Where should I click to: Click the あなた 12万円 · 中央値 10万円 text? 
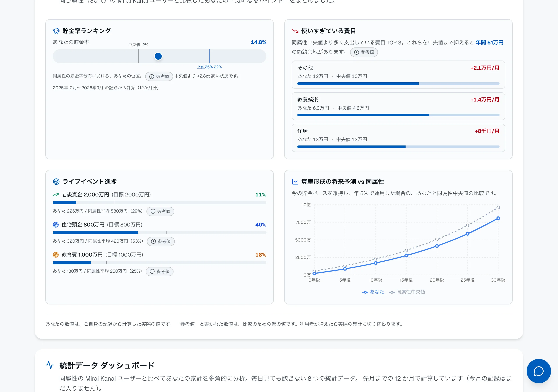click(332, 76)
